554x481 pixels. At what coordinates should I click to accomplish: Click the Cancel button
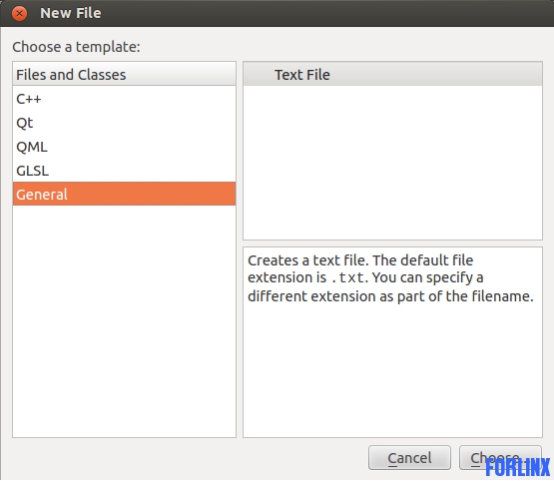click(409, 458)
